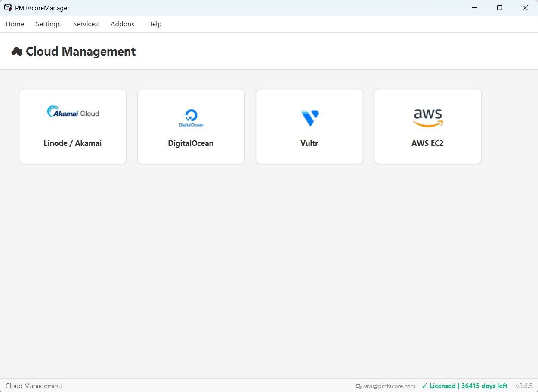The image size is (538, 392).
Task: Click the envelope icon in status bar
Action: [x=358, y=386]
